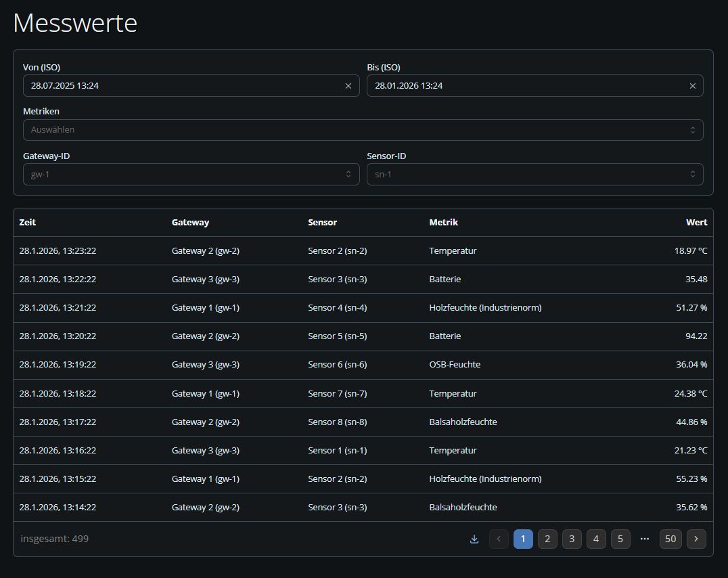Clear the Bis (ISO) date field

pos(692,86)
